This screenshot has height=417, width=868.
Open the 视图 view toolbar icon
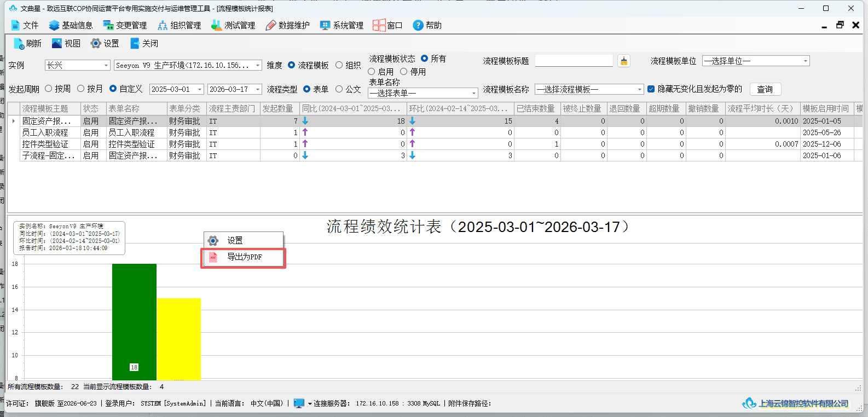tap(57, 43)
